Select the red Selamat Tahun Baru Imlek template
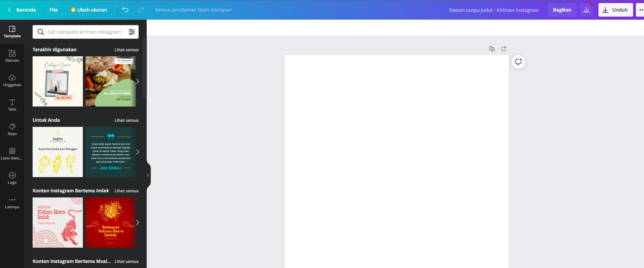Image resolution: width=644 pixels, height=268 pixels. pyautogui.click(x=111, y=223)
